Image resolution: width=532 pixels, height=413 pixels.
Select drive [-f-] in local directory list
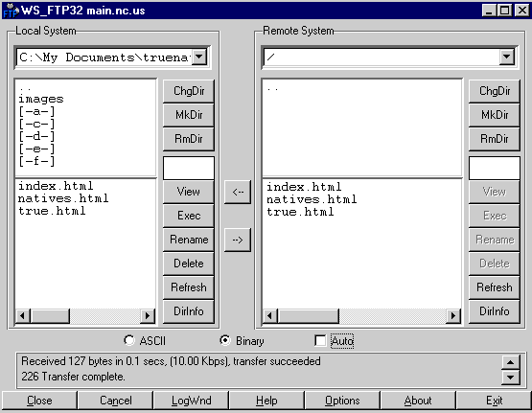(x=36, y=161)
